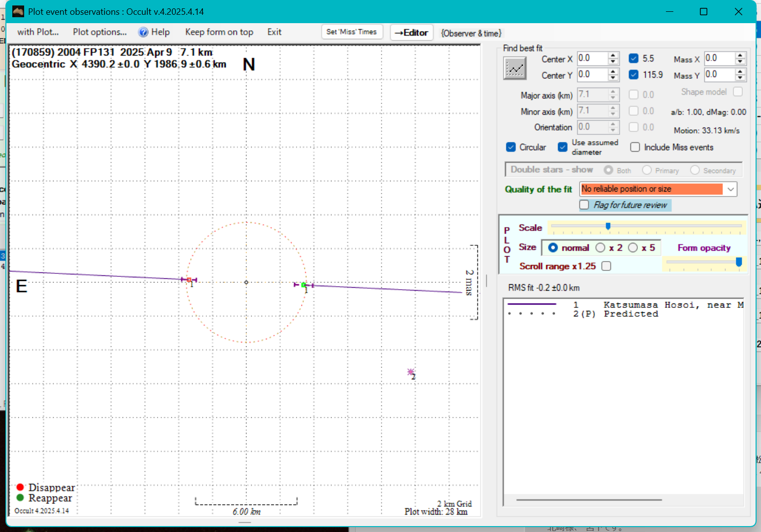Increase Center X with up spinner arrow
The image size is (761, 532).
click(613, 56)
